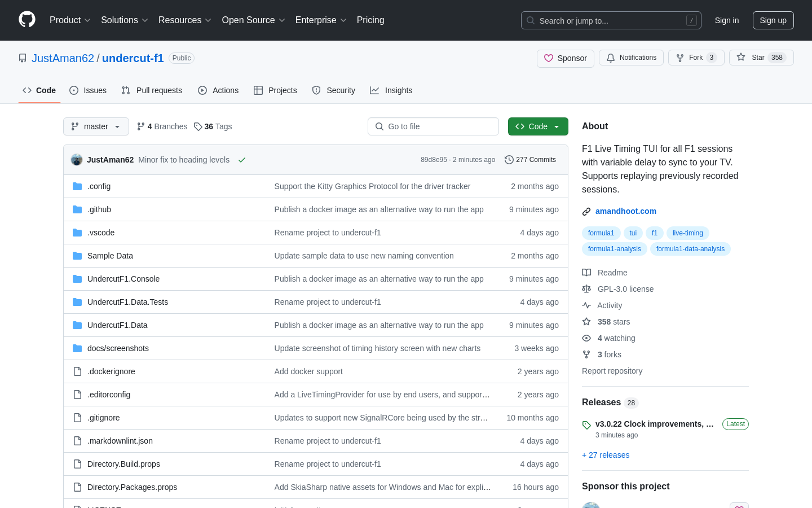Open commit hash 89d8e95
812x508 pixels.
point(434,160)
